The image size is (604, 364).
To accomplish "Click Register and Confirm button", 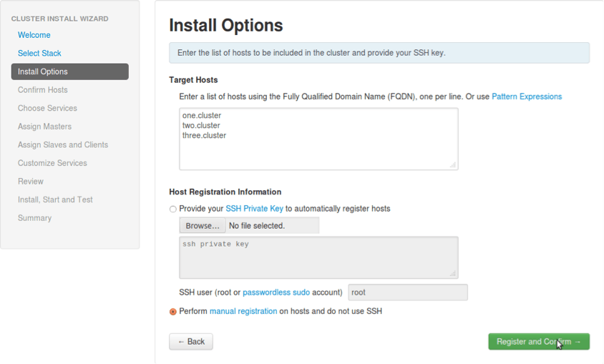I will tap(538, 342).
